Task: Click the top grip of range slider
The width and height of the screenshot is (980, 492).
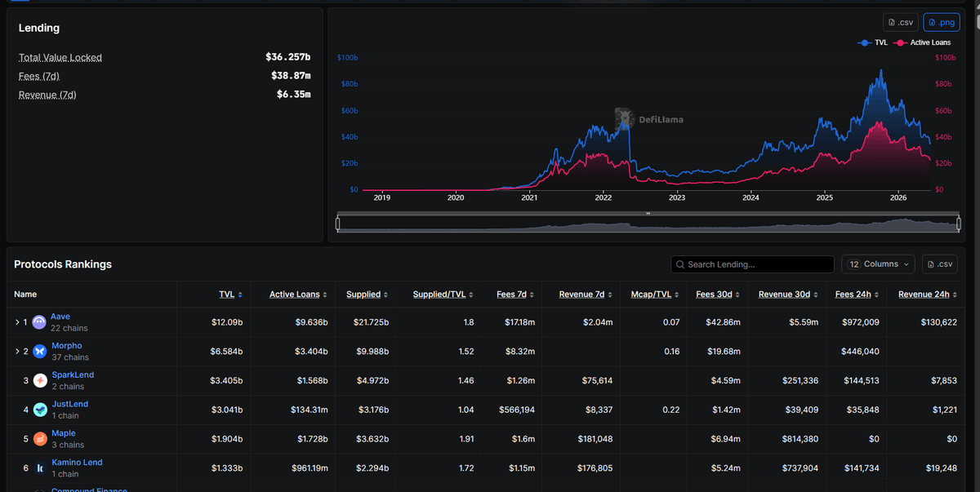Action: click(x=648, y=214)
